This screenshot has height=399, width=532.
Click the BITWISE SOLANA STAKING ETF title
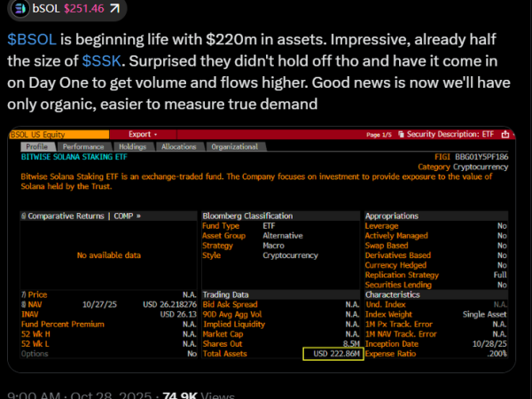pos(74,157)
